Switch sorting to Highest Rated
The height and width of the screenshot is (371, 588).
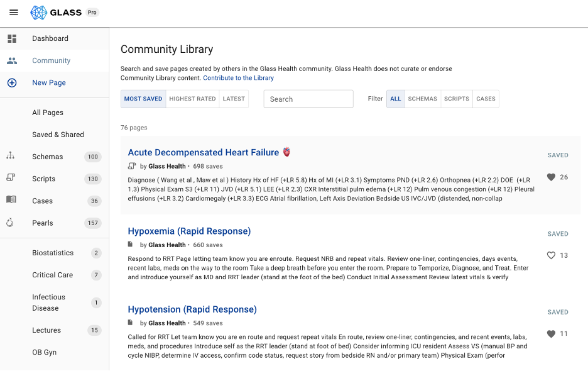point(192,99)
